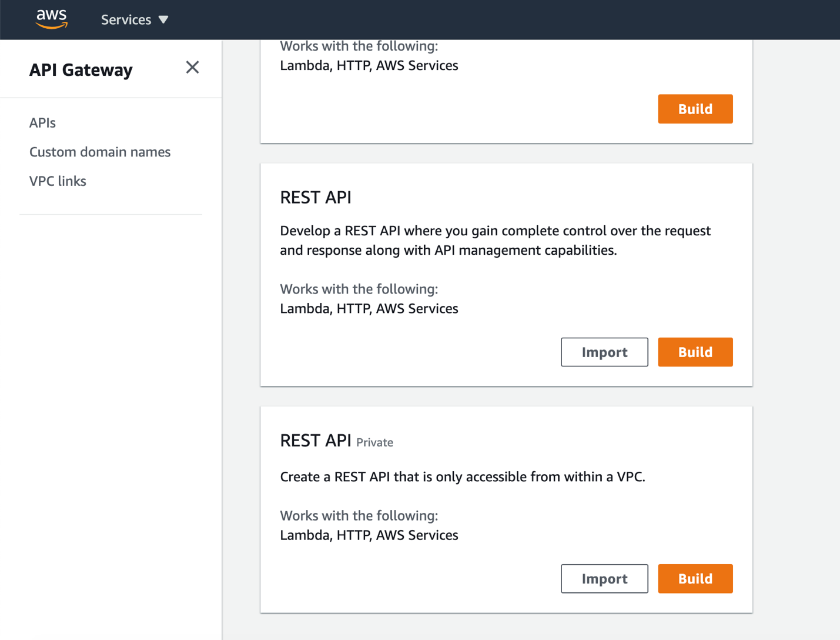Close the API Gateway side panel
840x640 pixels.
(192, 68)
